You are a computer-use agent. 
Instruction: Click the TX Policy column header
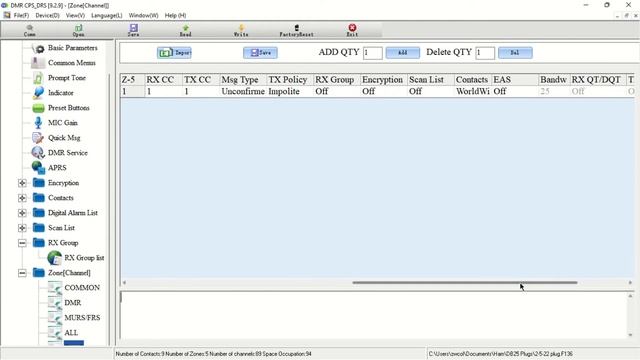click(290, 80)
